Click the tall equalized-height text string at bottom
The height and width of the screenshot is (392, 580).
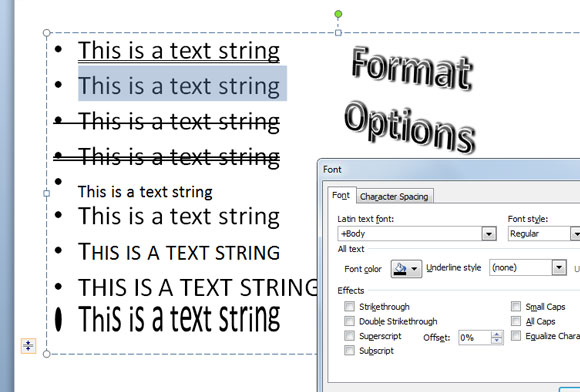[x=179, y=319]
